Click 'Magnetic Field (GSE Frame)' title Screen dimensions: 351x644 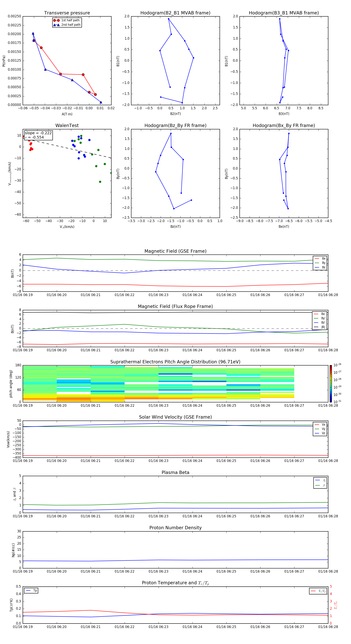click(175, 251)
